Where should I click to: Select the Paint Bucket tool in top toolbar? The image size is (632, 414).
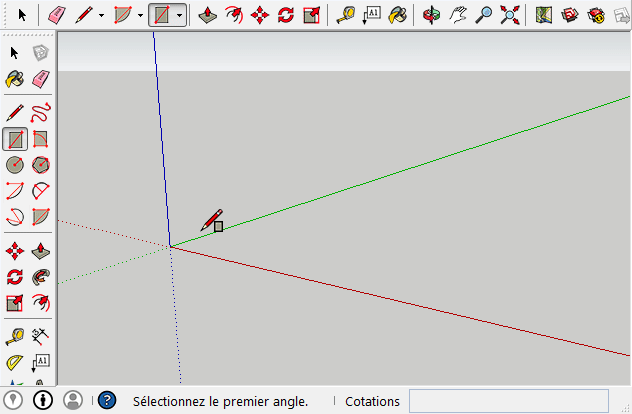tap(397, 15)
